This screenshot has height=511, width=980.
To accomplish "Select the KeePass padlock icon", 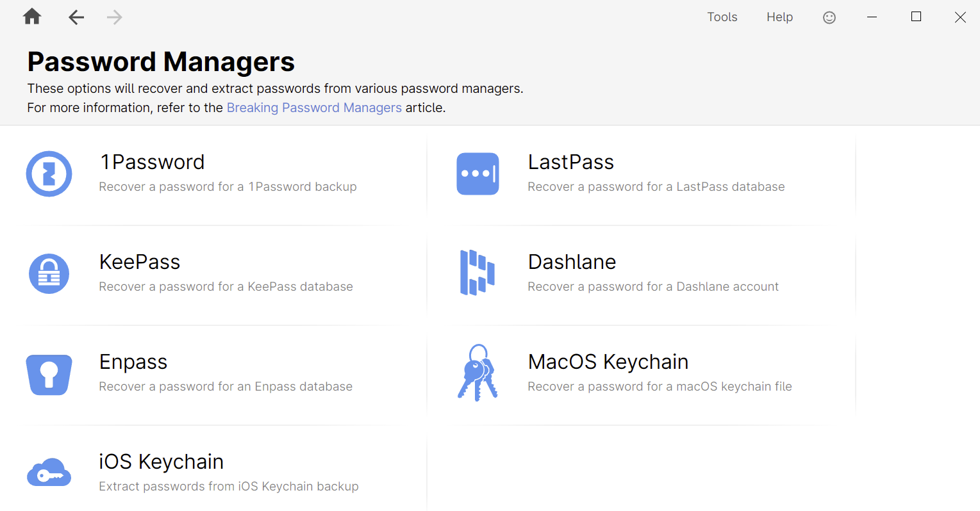I will (49, 273).
